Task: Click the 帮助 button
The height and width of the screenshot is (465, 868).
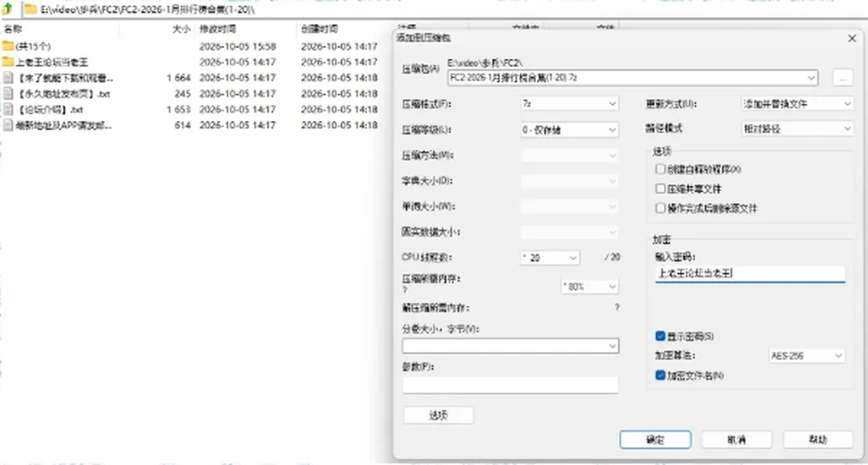Action: pyautogui.click(x=817, y=440)
